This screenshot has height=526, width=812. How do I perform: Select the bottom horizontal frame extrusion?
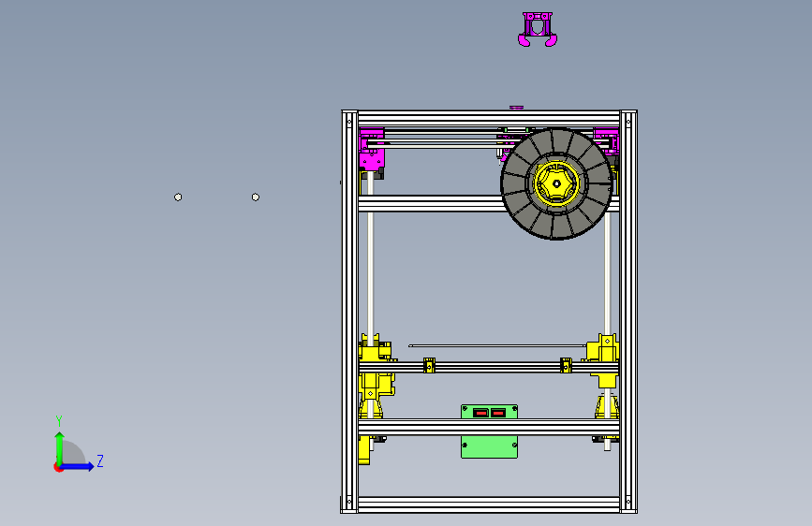(x=489, y=504)
